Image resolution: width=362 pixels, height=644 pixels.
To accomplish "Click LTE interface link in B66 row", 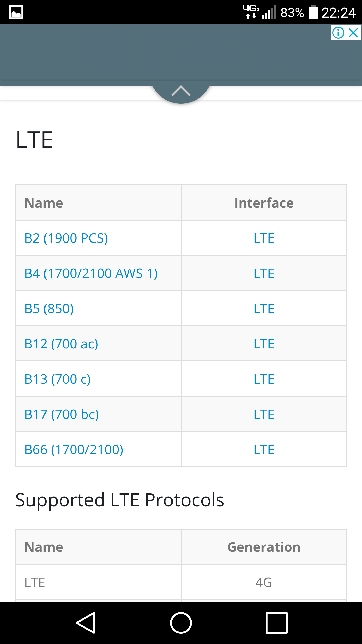I will tap(264, 449).
